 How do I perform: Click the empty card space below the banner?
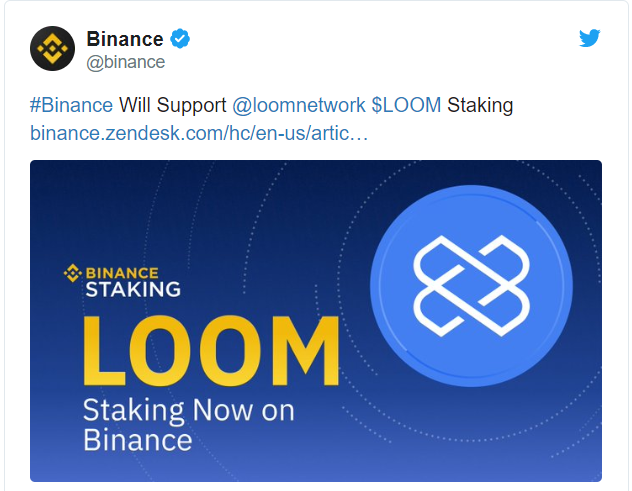(316, 486)
